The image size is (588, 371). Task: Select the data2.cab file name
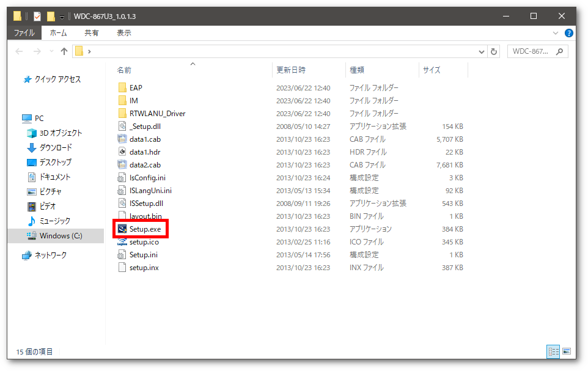(x=145, y=164)
